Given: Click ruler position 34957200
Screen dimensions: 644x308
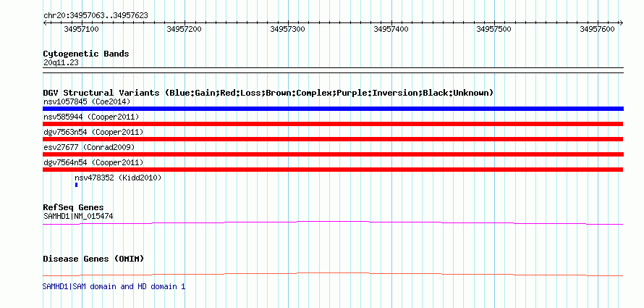Looking at the screenshot, I should click(184, 29).
